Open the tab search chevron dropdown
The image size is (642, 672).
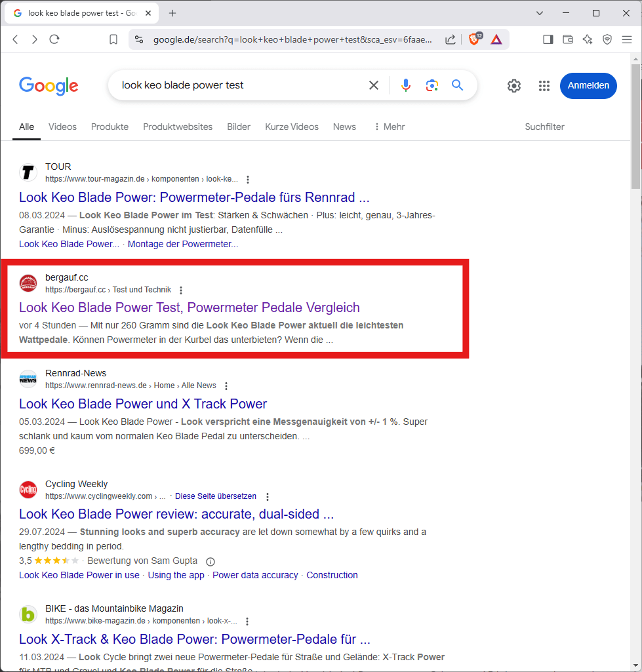tap(540, 13)
